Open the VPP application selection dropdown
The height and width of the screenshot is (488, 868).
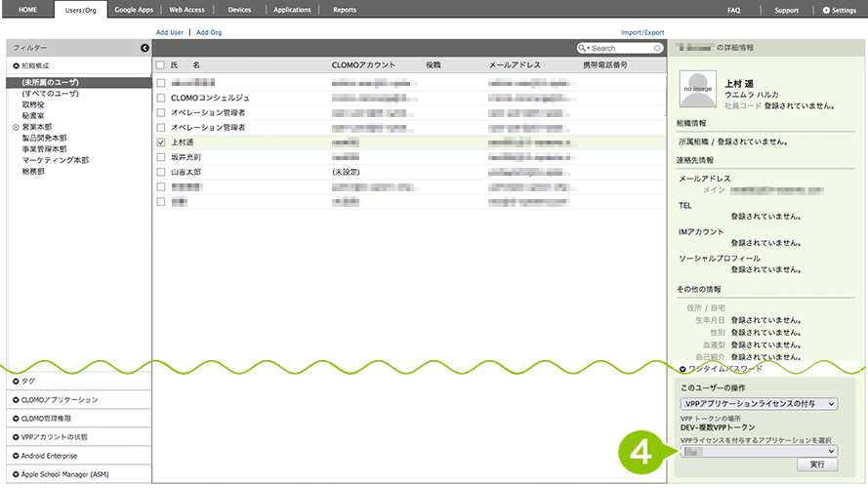758,451
